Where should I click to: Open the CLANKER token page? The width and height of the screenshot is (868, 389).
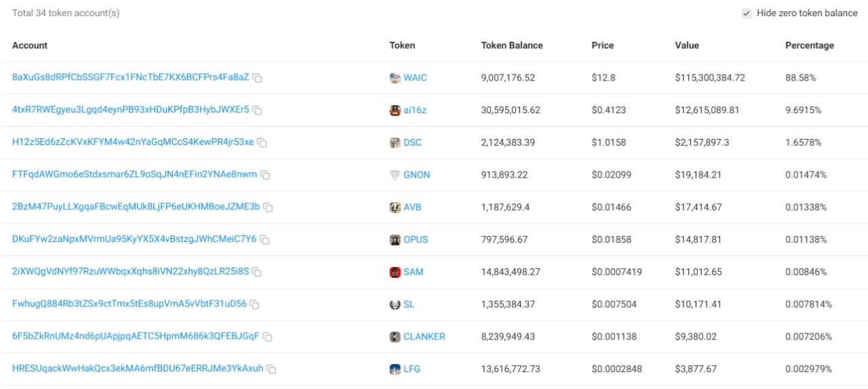coord(424,336)
